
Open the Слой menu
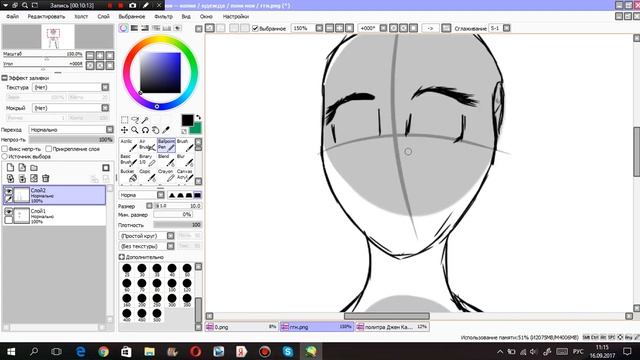click(103, 16)
